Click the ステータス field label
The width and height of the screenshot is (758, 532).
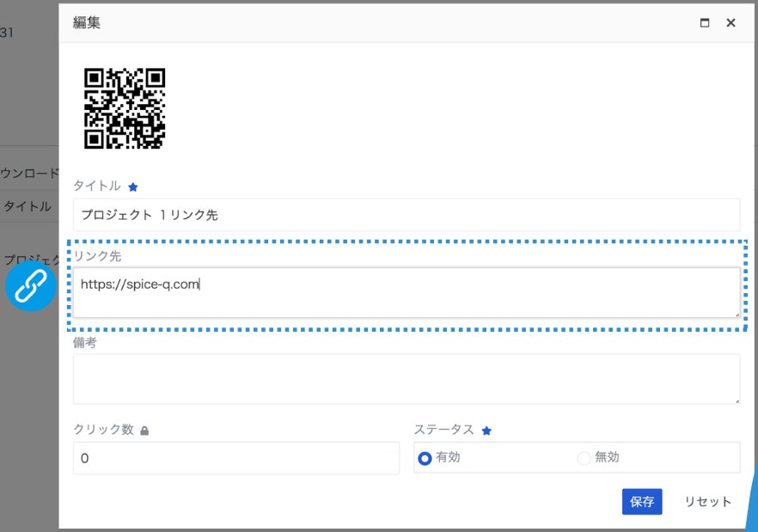pos(443,430)
